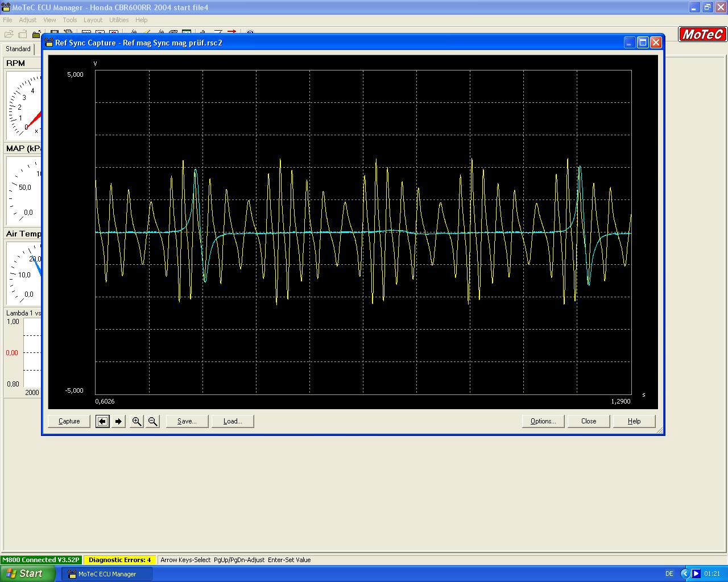Zoom out of the waveform with the magnifier minus
Screen dimensions: 728x582
pos(152,421)
